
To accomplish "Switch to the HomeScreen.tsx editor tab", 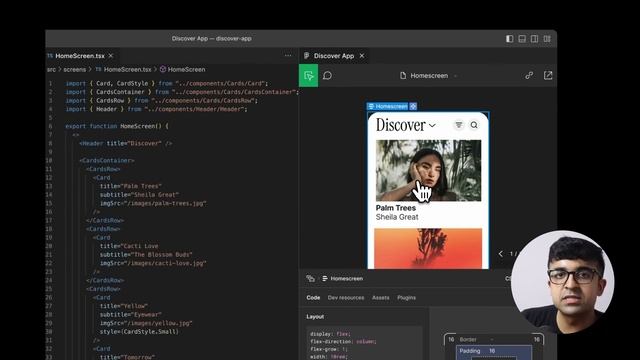I will (x=80, y=56).
